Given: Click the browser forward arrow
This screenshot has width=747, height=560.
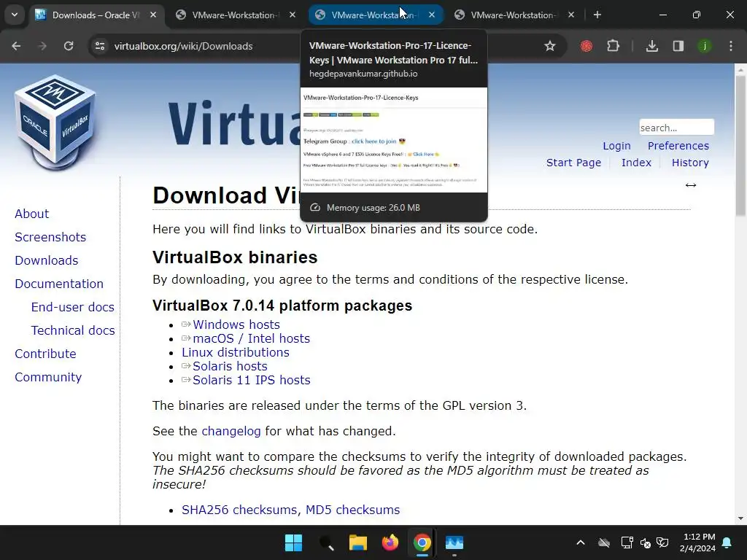Looking at the screenshot, I should 42,46.
